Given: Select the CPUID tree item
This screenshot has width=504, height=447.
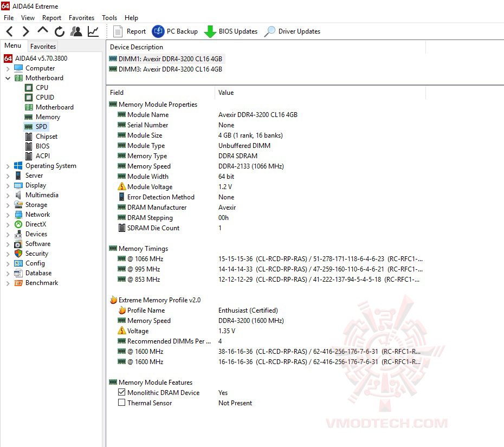Looking at the screenshot, I should pos(44,98).
